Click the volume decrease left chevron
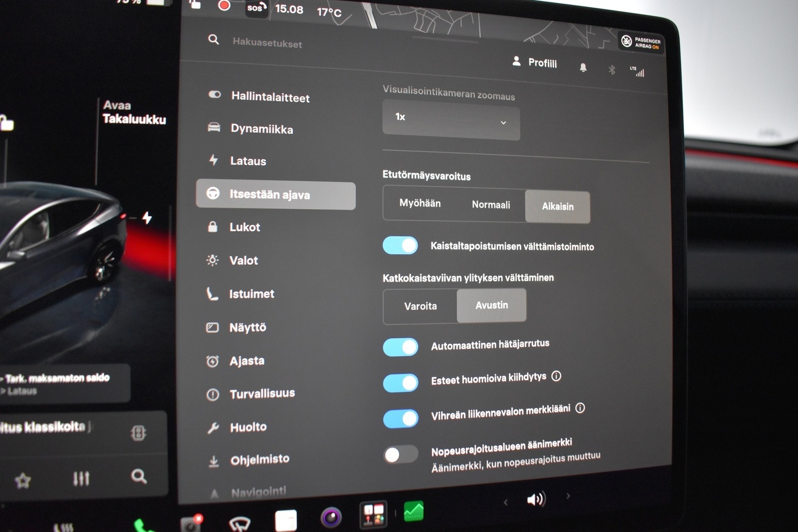Viewport: 798px width, 532px height. pos(506,502)
